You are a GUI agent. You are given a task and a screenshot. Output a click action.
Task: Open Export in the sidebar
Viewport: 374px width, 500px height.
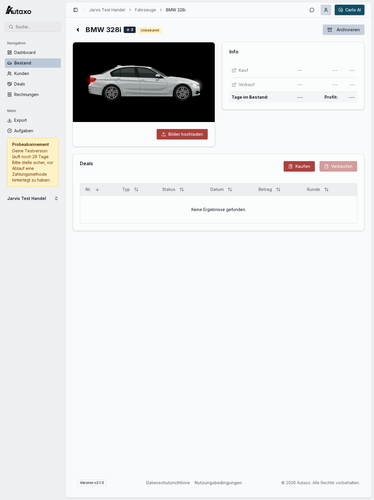pos(33,120)
